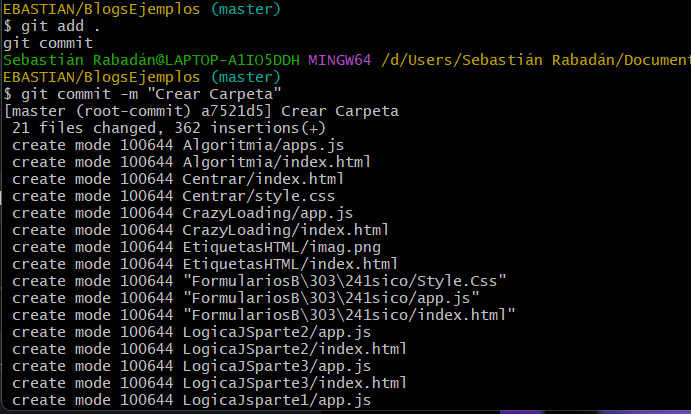
Task: Click the commit hash a7521d5
Action: [x=236, y=111]
